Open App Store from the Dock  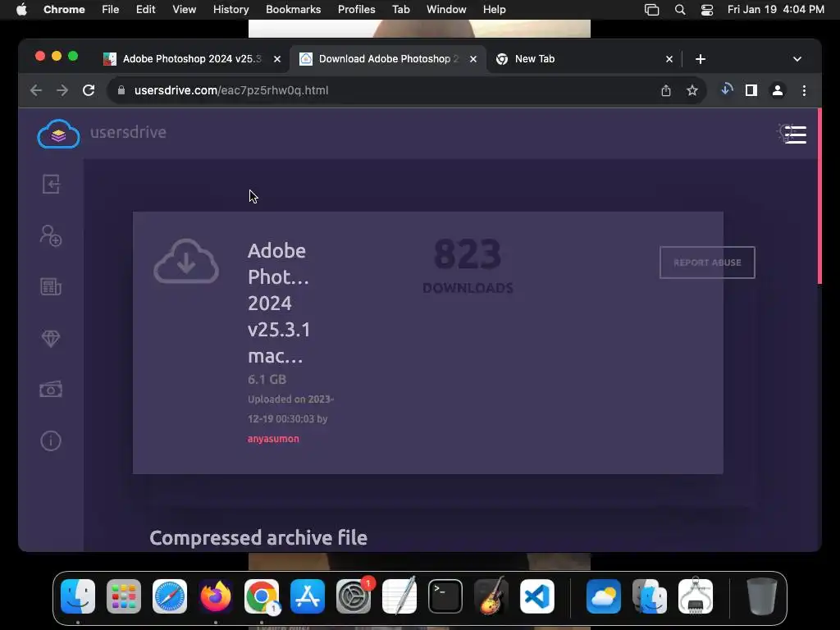coord(308,596)
